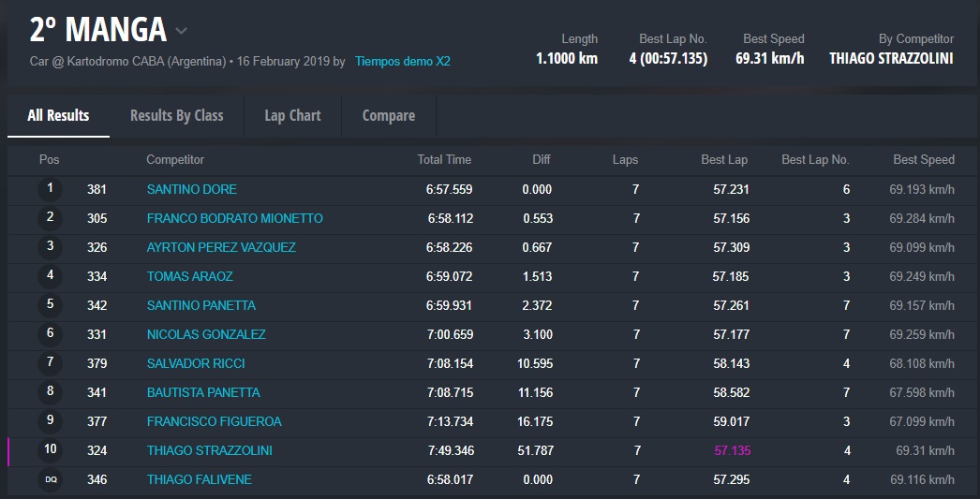Open THIAGO STRAZZOLINI in the results table

point(209,450)
